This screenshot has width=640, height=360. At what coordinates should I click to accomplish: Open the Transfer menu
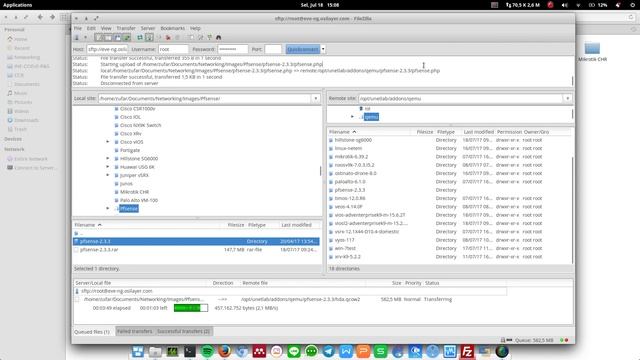pyautogui.click(x=126, y=28)
